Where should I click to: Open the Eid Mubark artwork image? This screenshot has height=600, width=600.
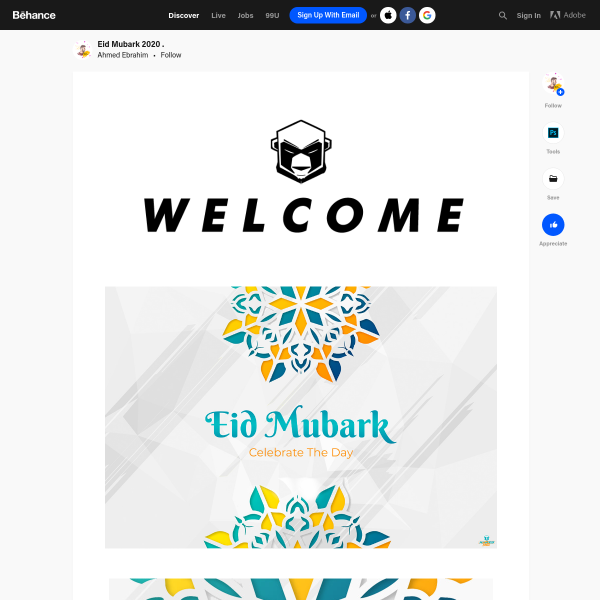[301, 417]
